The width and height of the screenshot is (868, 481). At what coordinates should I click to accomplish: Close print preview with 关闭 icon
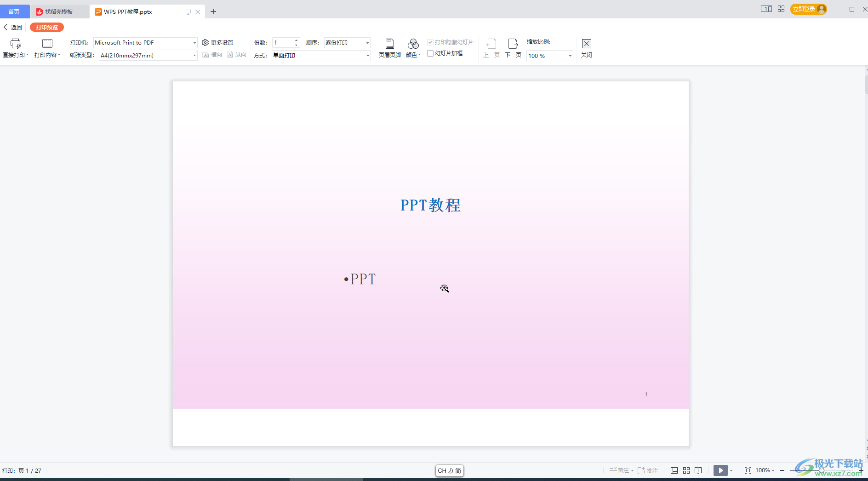[587, 48]
